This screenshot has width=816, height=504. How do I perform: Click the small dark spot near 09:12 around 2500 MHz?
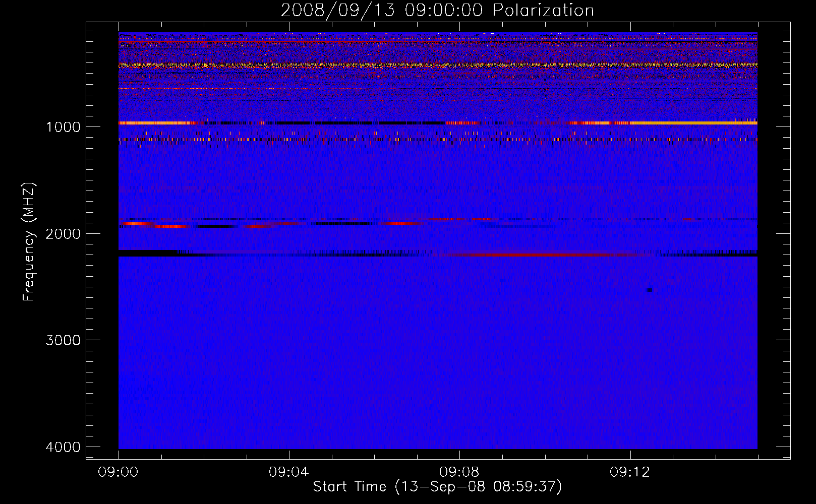tap(650, 290)
